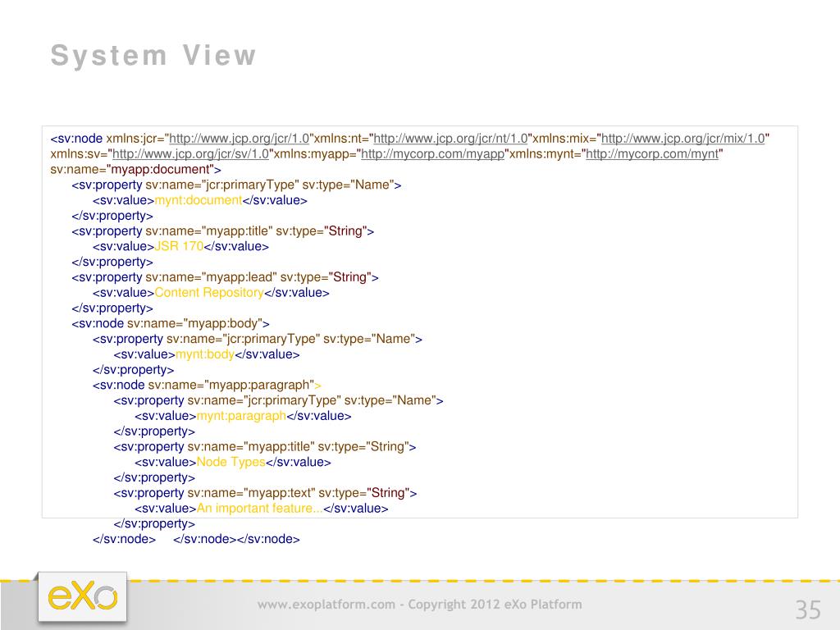Image resolution: width=840 pixels, height=630 pixels.
Task: Open the http://www.jcp.org/jcr/1.0 link
Action: click(x=239, y=139)
